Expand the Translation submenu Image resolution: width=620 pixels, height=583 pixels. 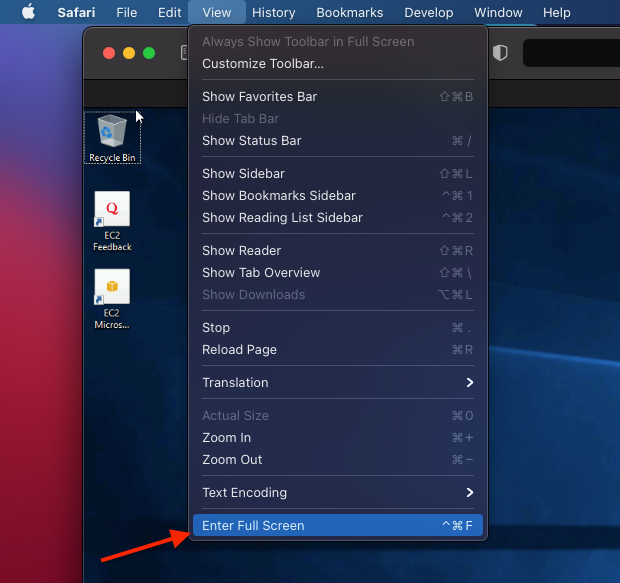tap(338, 382)
